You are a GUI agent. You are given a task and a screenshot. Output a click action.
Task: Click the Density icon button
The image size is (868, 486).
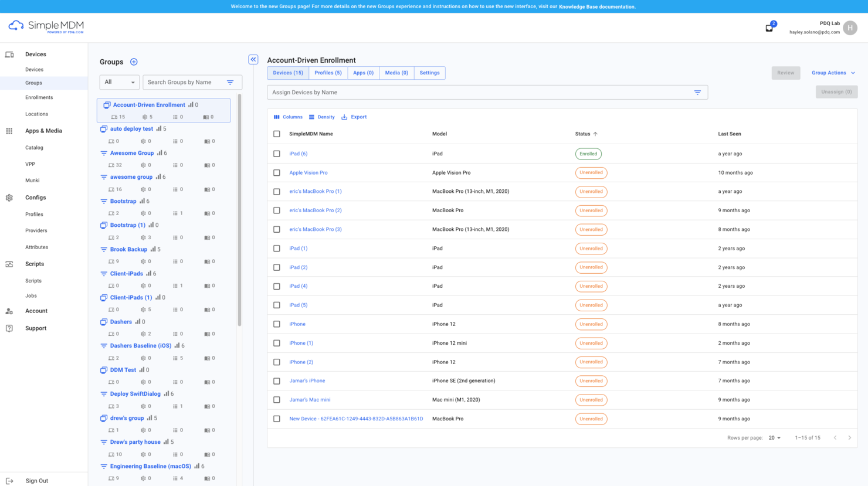click(322, 117)
